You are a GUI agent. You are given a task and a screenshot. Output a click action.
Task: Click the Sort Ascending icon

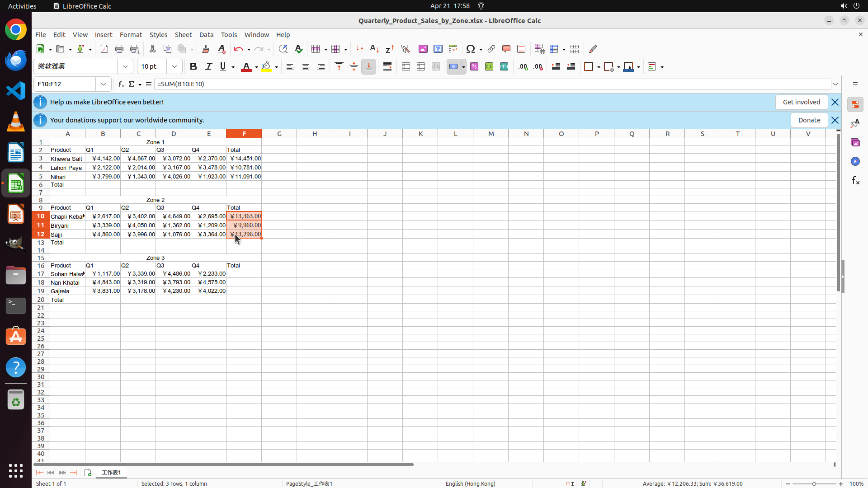point(374,49)
